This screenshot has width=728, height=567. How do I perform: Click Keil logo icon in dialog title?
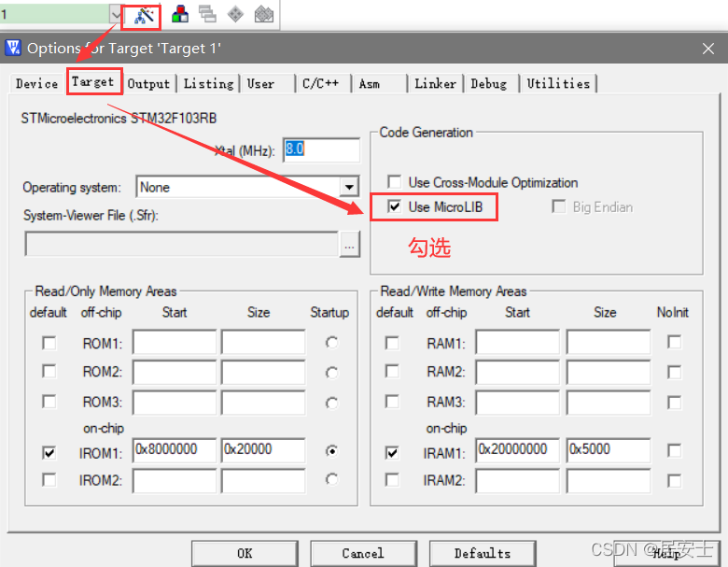point(13,48)
